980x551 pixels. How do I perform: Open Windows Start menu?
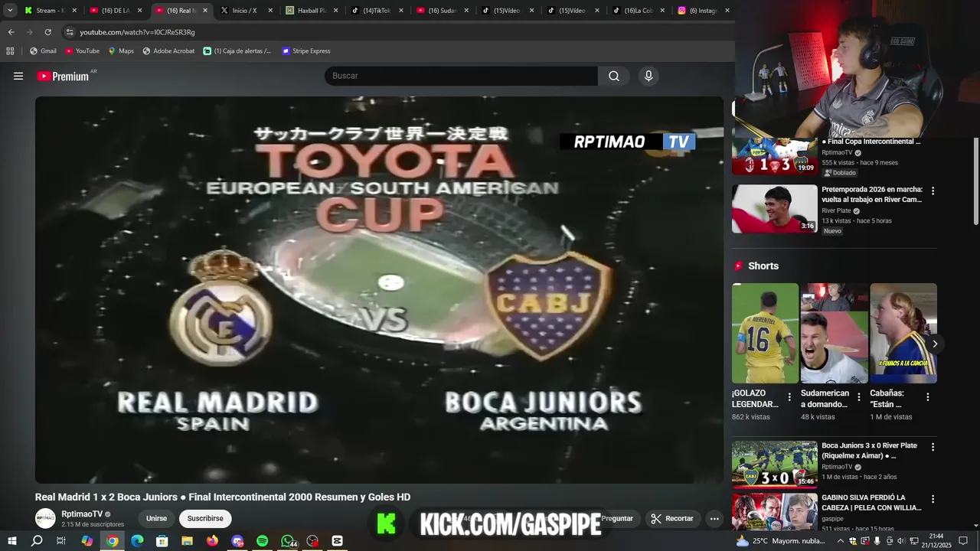tap(12, 541)
